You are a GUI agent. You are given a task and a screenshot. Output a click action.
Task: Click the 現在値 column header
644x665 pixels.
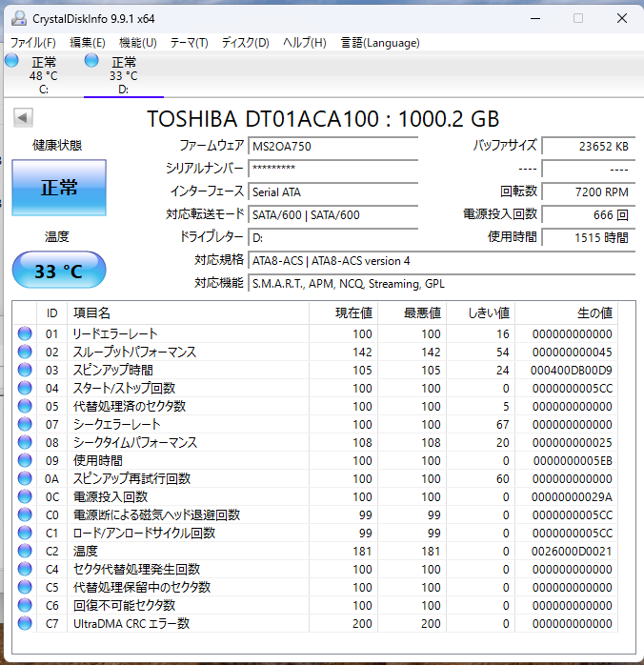point(343,313)
